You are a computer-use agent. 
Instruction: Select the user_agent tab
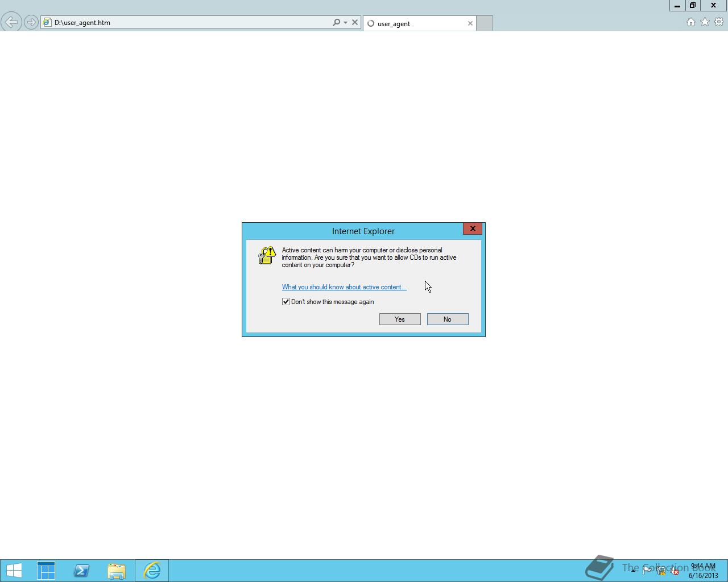click(420, 23)
